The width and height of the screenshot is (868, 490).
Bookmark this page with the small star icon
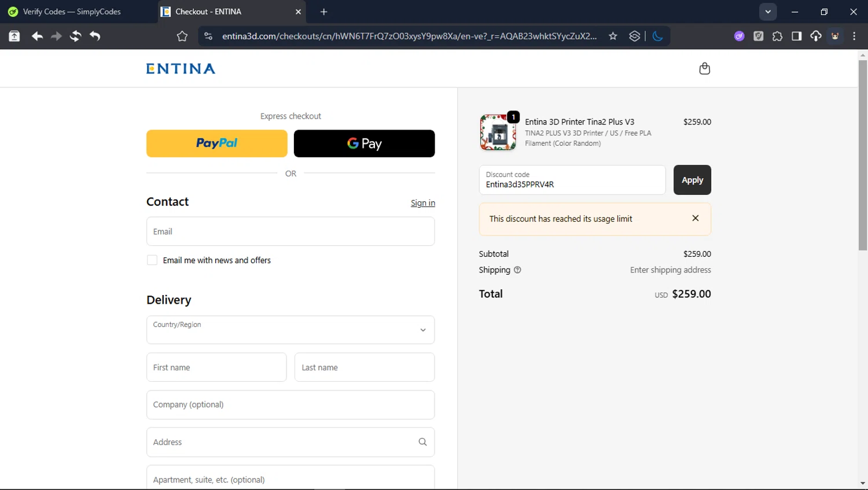pyautogui.click(x=613, y=36)
